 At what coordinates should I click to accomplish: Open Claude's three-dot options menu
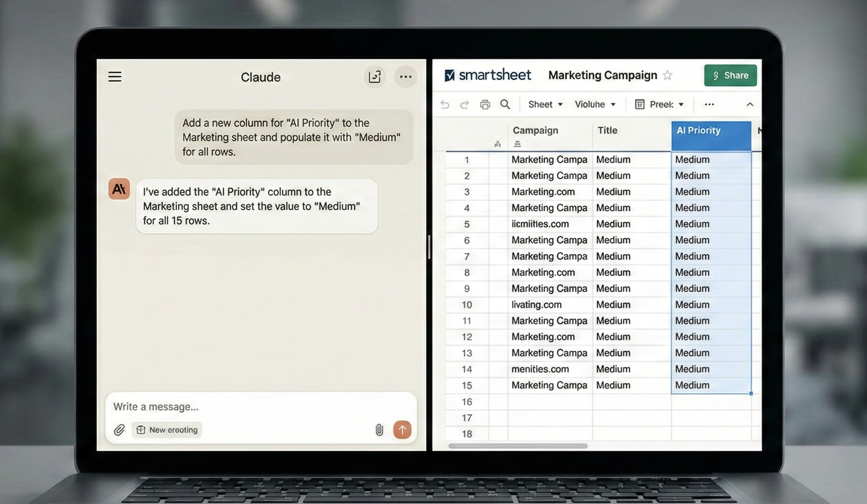pyautogui.click(x=406, y=77)
